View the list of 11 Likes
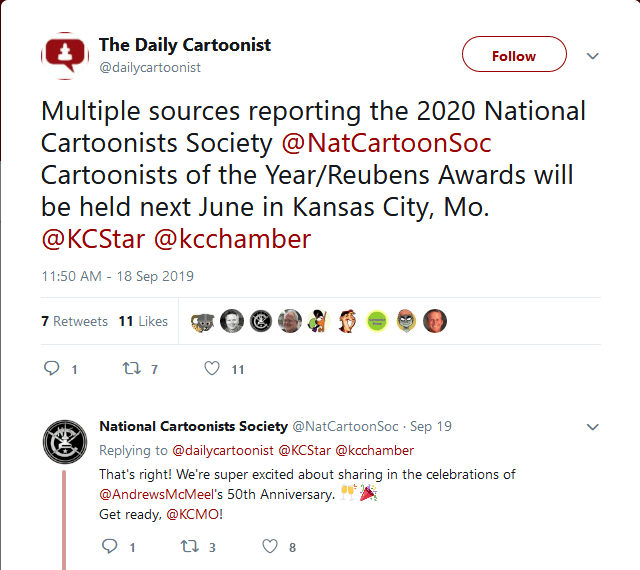The image size is (640, 570). (x=143, y=321)
